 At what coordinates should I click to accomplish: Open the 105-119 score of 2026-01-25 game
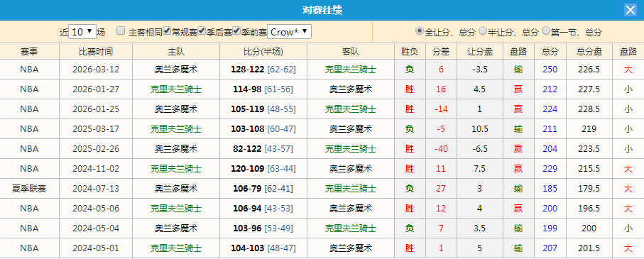pos(247,109)
